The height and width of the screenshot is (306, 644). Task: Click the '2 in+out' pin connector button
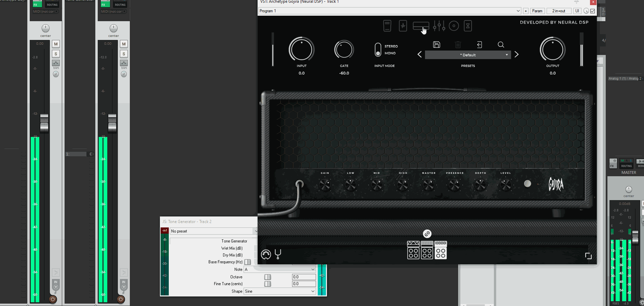(559, 11)
